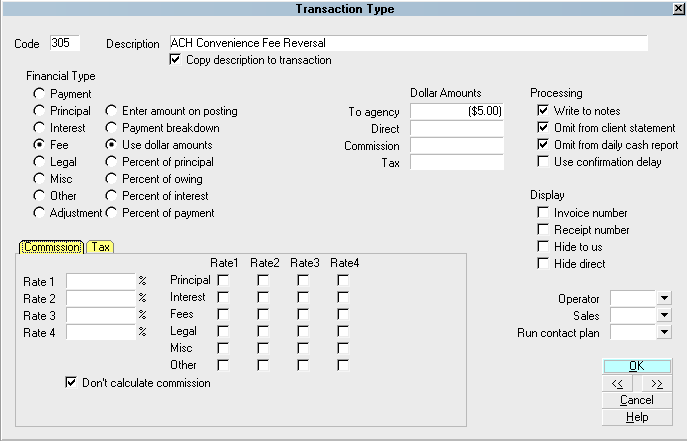Select Percent of owing option
Viewport: 687px width, 441px height.
[x=111, y=179]
